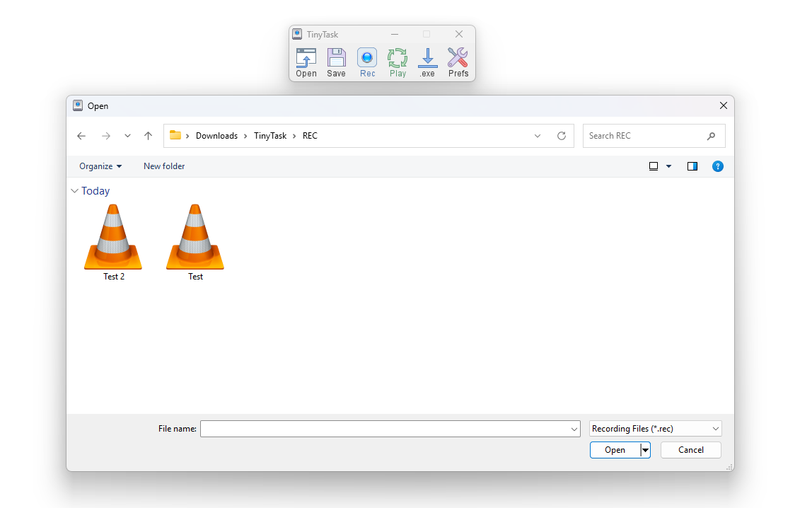Click the Downloads breadcrumb
Screen dimensions: 812x508
[216, 136]
